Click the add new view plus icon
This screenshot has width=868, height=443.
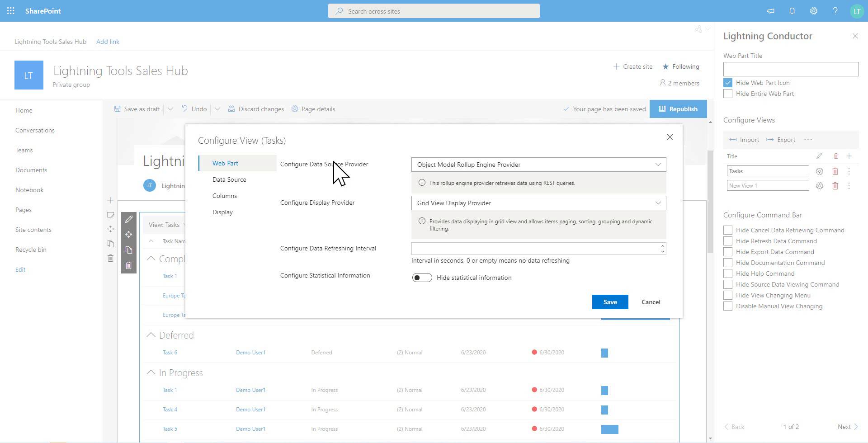click(849, 156)
